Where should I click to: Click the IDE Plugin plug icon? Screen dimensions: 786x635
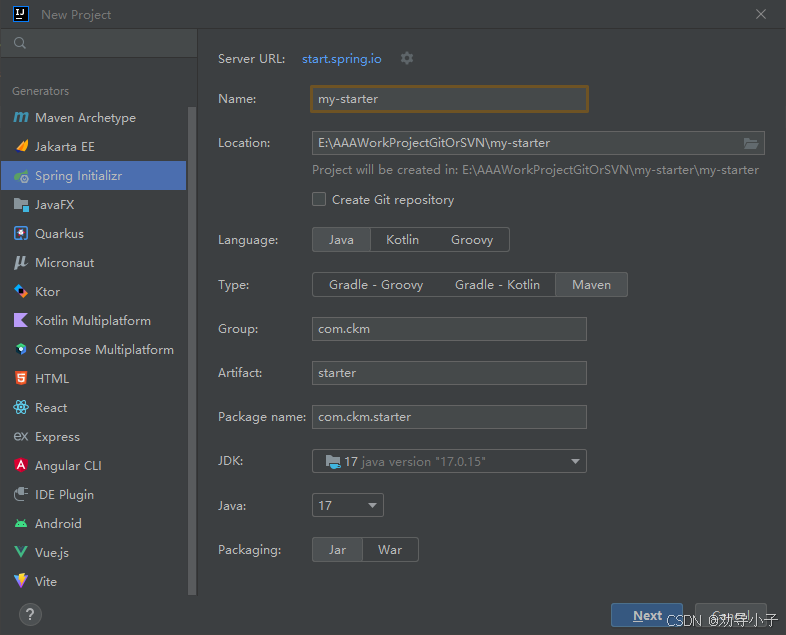point(21,494)
